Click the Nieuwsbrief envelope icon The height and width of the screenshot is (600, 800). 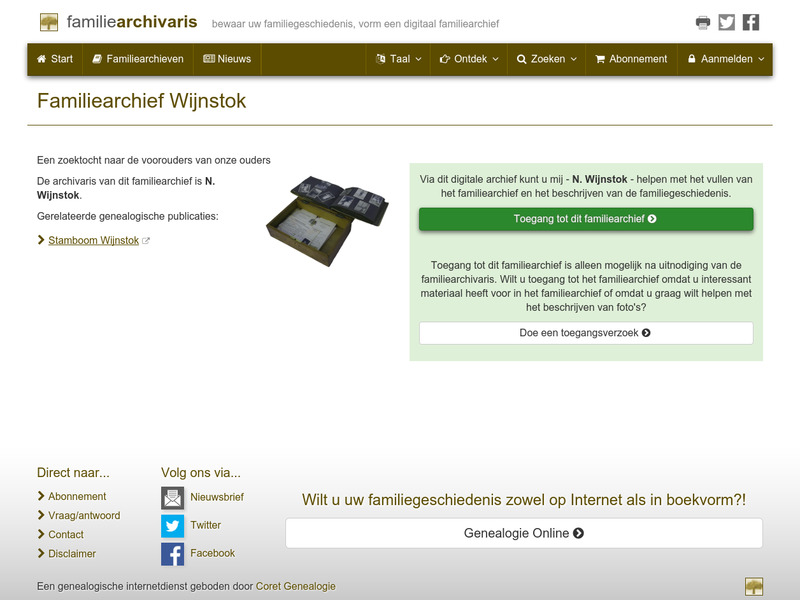pos(172,496)
